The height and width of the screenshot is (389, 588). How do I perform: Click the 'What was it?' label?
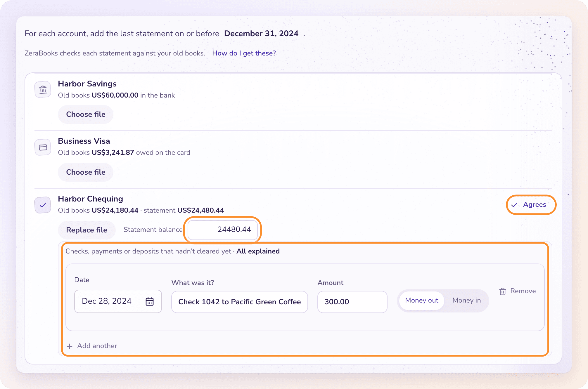193,283
